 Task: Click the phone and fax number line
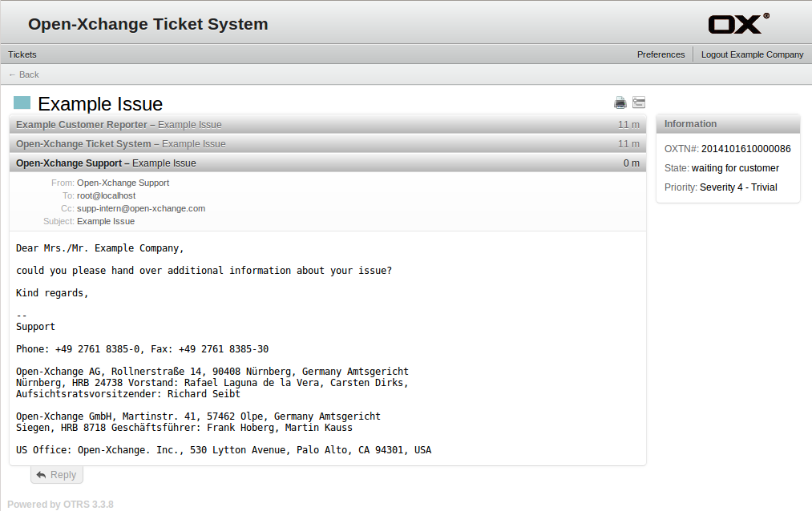pyautogui.click(x=143, y=349)
